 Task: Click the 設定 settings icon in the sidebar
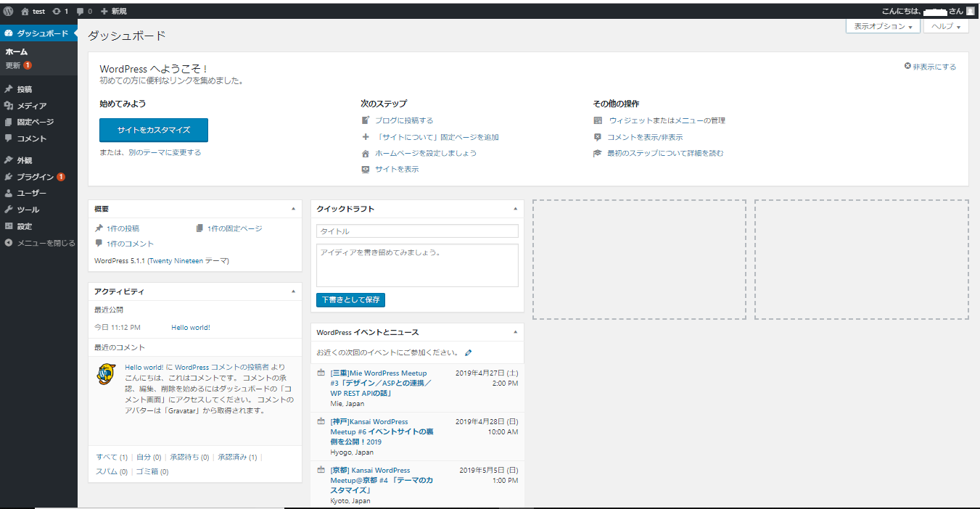point(9,226)
